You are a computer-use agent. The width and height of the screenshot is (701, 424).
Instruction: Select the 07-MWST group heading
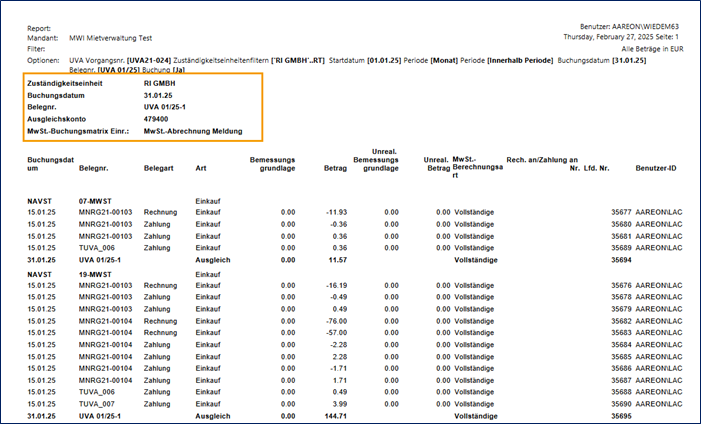click(x=98, y=201)
